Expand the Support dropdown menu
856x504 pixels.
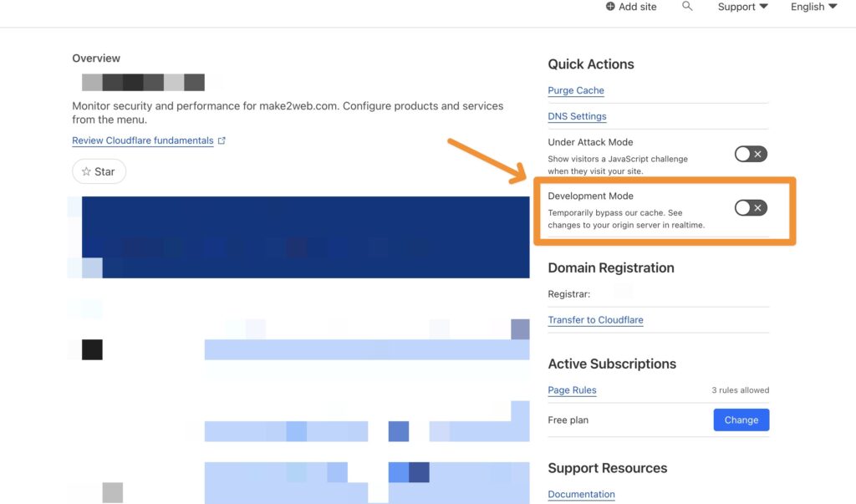742,7
